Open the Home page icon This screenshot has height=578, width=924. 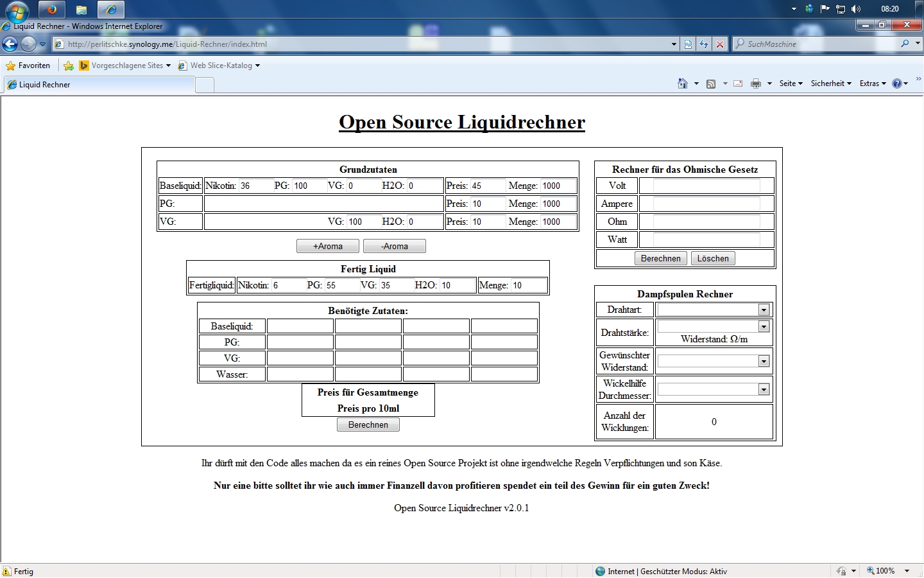[683, 83]
